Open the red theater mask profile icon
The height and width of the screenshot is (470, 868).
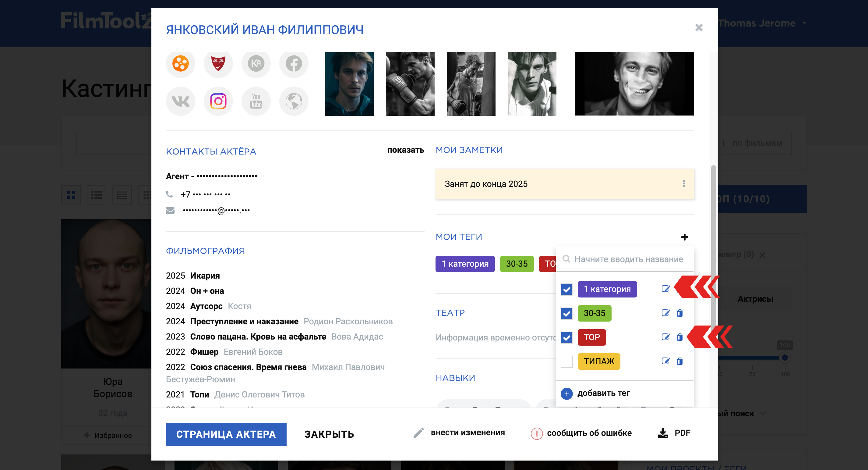pyautogui.click(x=218, y=63)
